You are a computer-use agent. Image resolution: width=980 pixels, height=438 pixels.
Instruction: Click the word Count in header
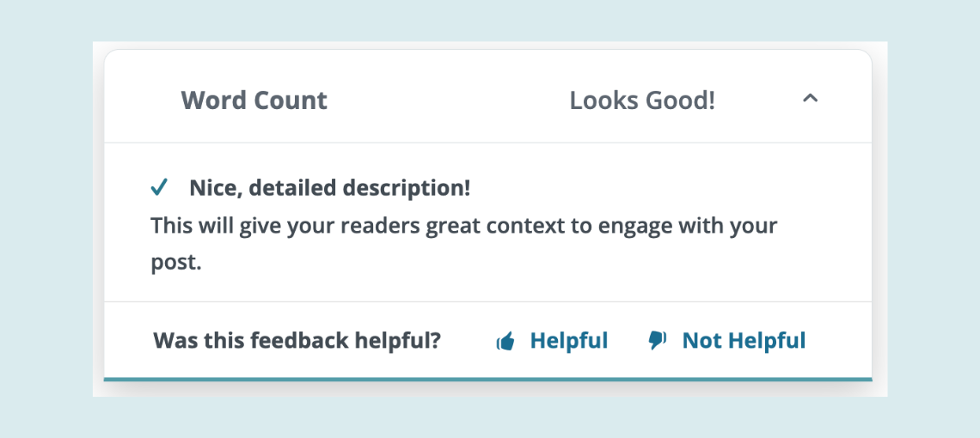[x=293, y=100]
